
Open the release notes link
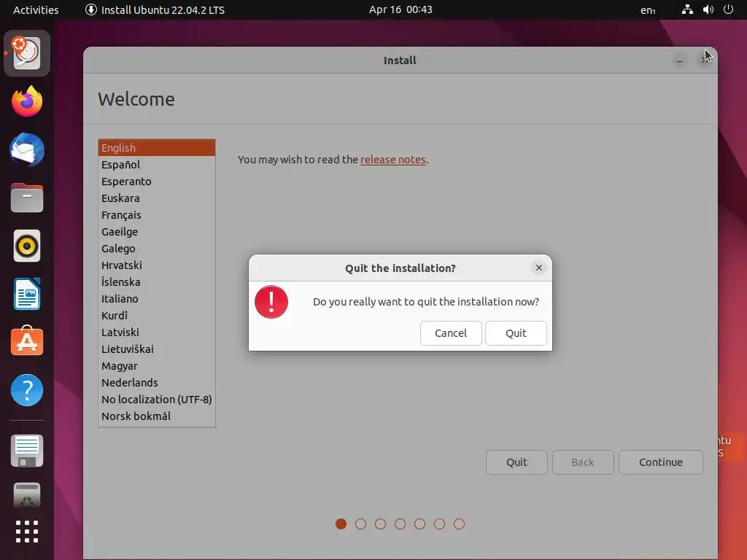pos(393,160)
